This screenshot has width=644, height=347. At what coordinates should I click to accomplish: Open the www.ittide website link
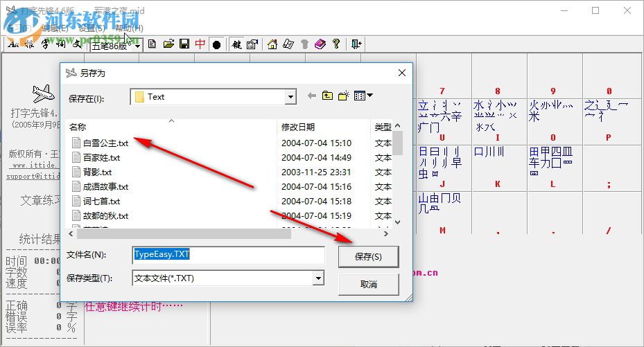(35, 165)
